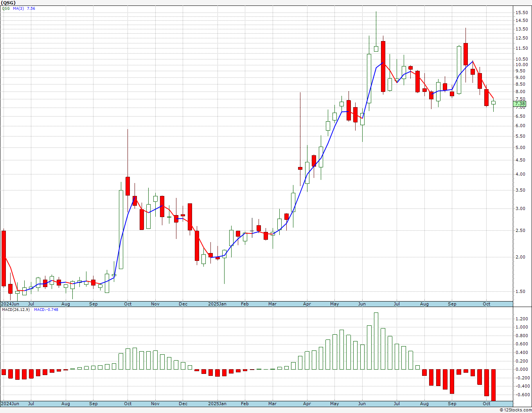532x413 pixels.
Task: Click the "0.000" MACD axis label
Action: 521,369
